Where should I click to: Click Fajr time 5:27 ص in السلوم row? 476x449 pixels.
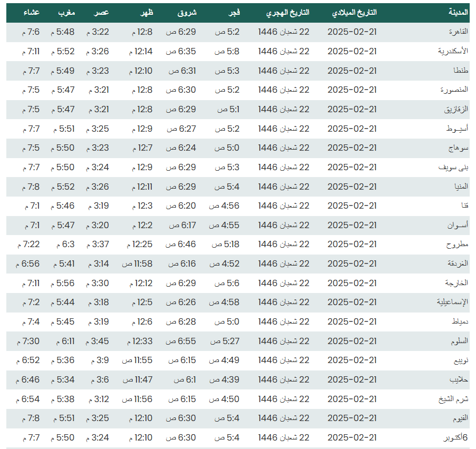click(x=225, y=341)
